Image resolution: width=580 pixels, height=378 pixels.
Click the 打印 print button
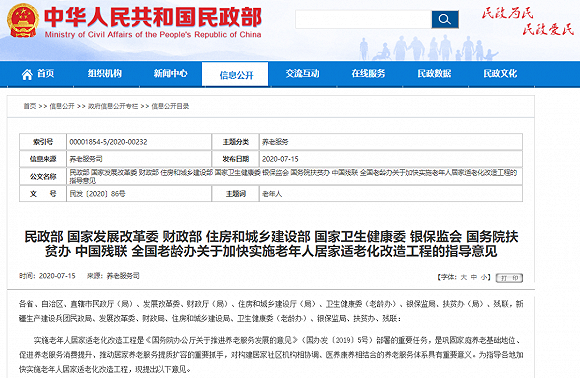point(509,278)
